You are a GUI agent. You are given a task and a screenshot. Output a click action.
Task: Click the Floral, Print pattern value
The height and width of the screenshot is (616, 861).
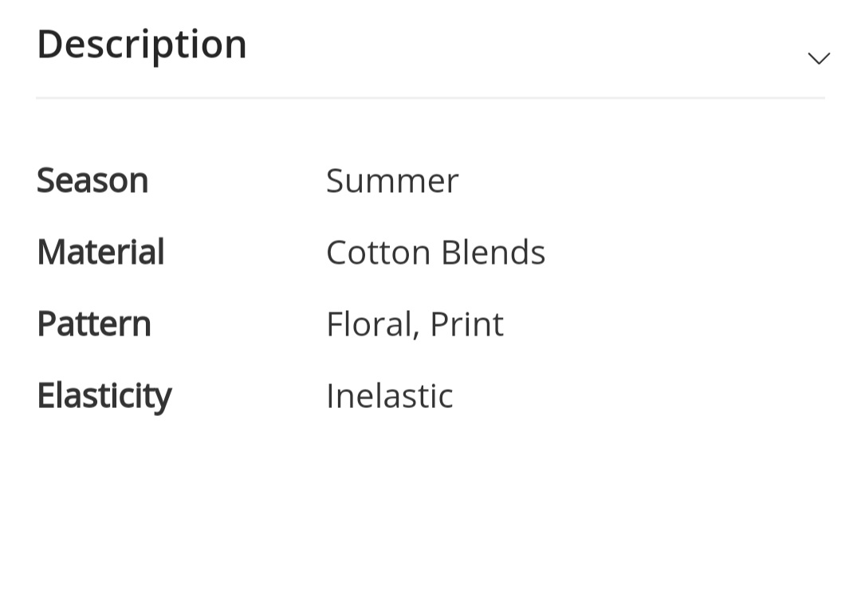(415, 324)
